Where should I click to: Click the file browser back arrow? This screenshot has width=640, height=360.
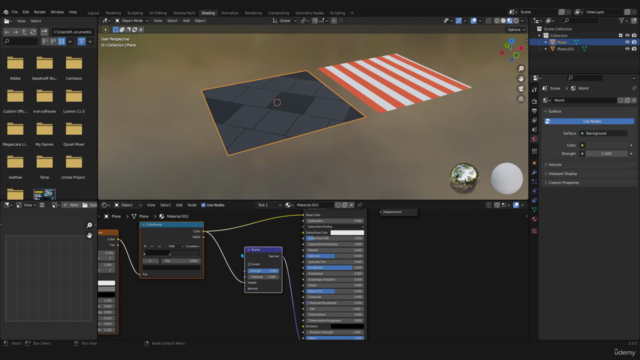tap(7, 32)
